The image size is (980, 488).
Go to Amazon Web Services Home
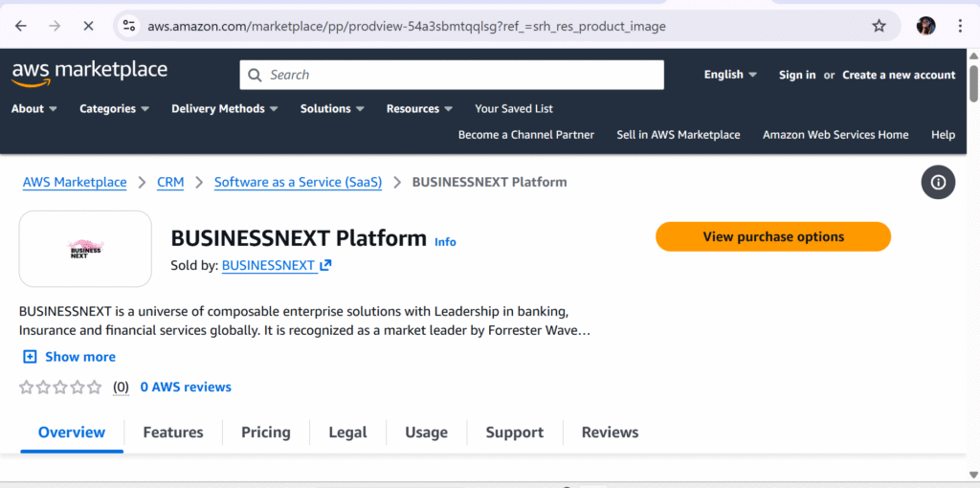pyautogui.click(x=835, y=134)
